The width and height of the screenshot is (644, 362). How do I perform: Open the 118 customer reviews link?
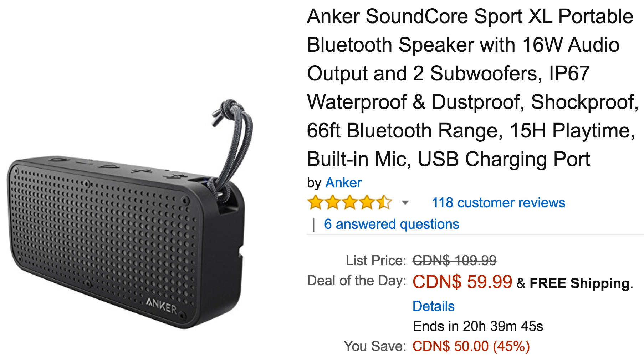(x=499, y=203)
